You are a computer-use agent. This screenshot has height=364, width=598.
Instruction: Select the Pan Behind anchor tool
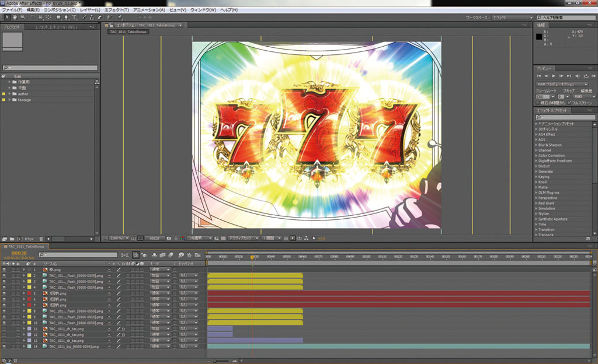[48, 17]
